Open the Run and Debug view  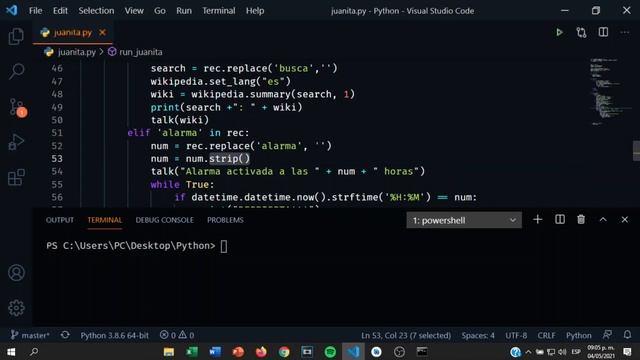point(16,142)
